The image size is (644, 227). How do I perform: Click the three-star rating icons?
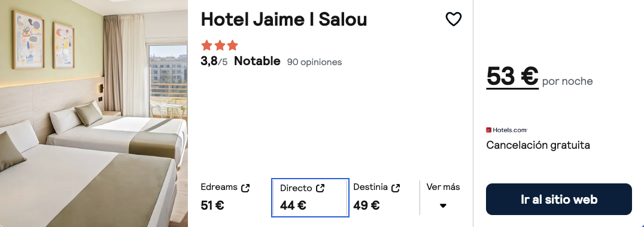click(219, 45)
